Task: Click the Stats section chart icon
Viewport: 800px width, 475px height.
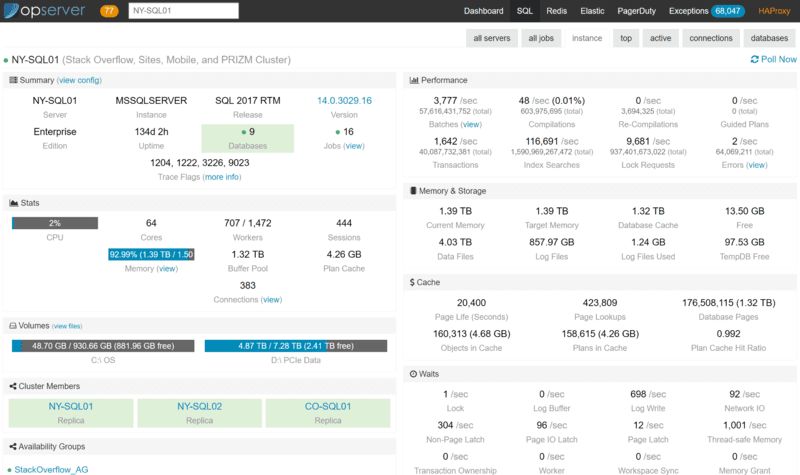Action: pos(14,203)
